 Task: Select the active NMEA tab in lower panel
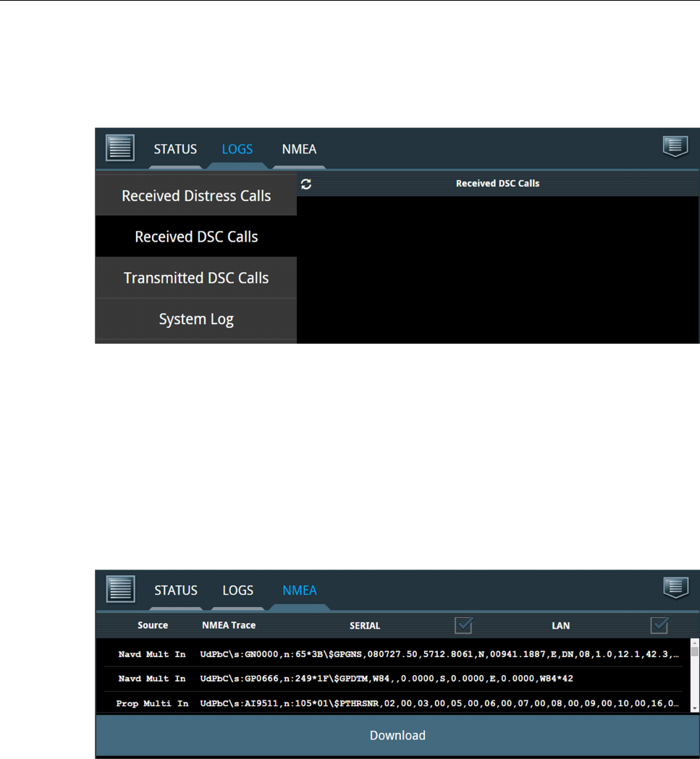[300, 590]
